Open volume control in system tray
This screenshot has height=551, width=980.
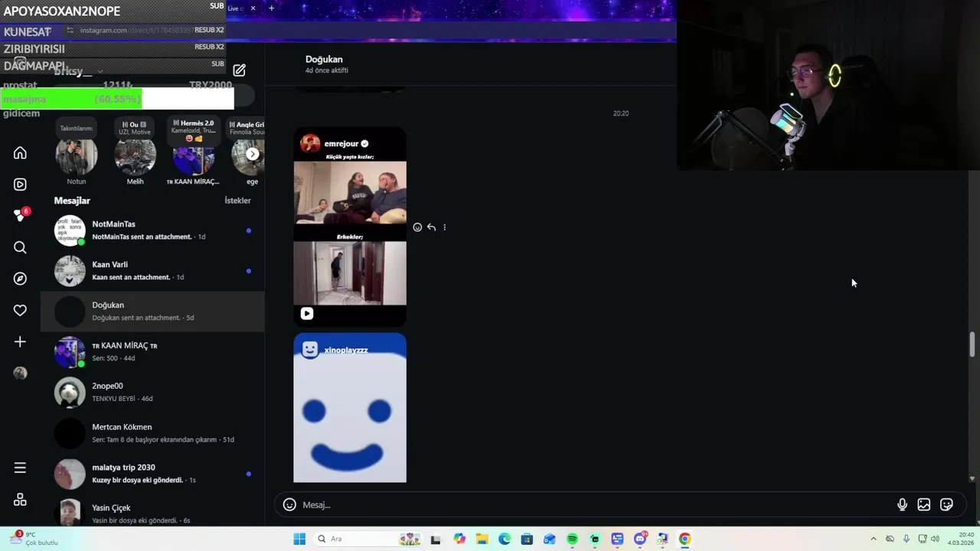[935, 539]
